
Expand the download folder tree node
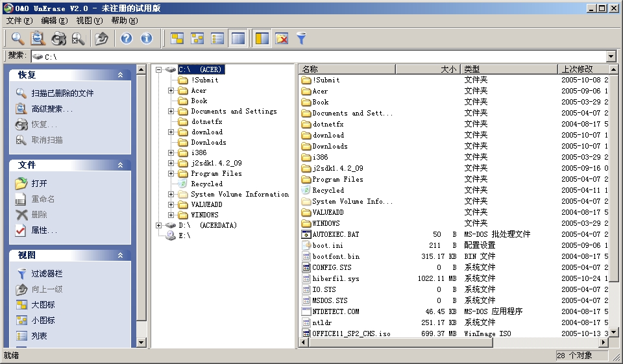coord(171,132)
